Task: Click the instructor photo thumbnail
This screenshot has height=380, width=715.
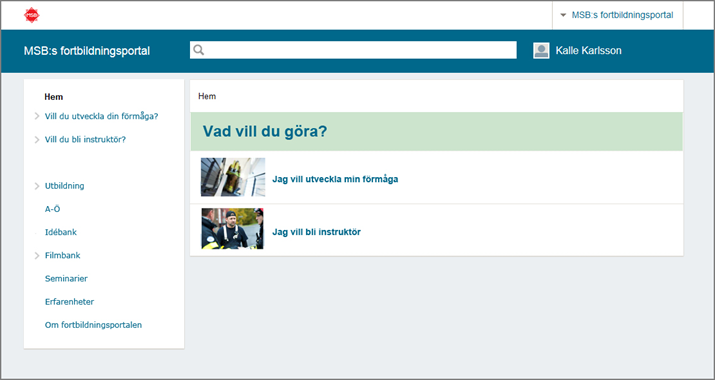Action: (x=233, y=229)
